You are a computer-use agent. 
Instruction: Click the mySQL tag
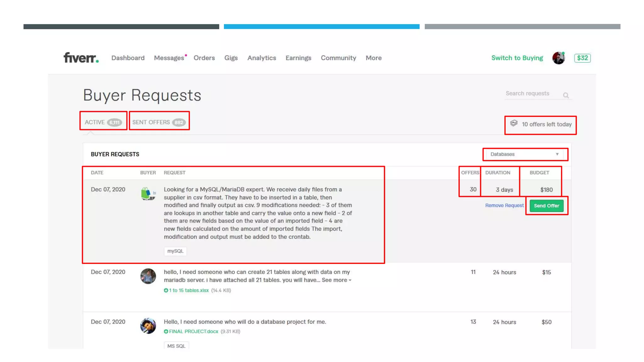tap(175, 251)
